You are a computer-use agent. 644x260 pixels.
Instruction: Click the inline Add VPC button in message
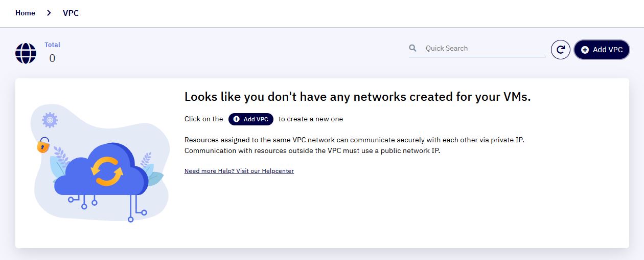(x=251, y=119)
